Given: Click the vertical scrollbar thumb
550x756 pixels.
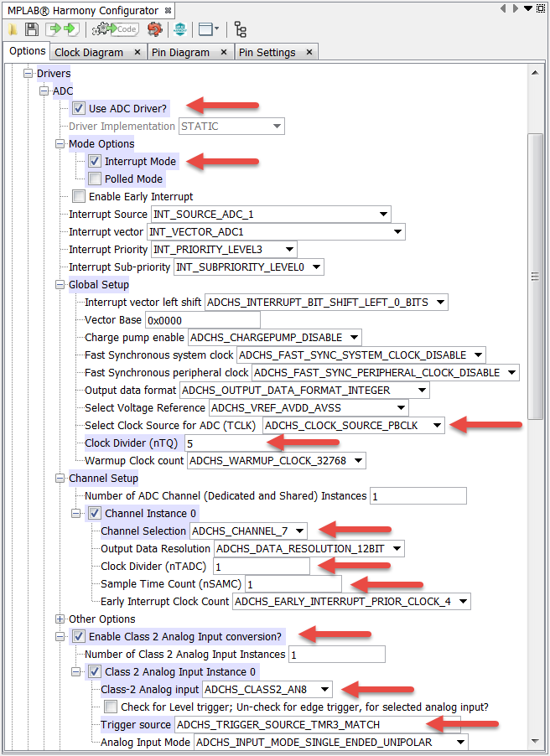Looking at the screenshot, I should point(536,277).
